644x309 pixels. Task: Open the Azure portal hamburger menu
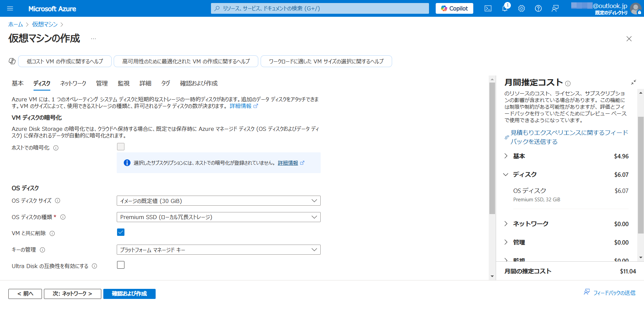point(10,8)
